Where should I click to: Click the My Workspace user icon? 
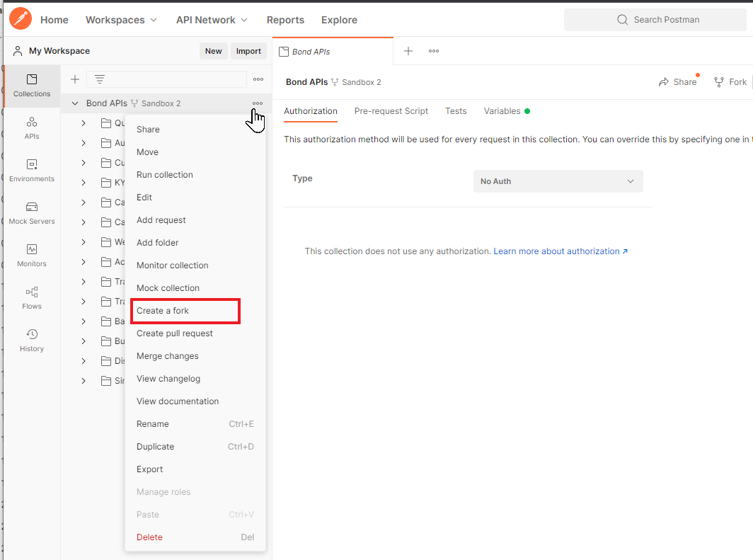18,51
